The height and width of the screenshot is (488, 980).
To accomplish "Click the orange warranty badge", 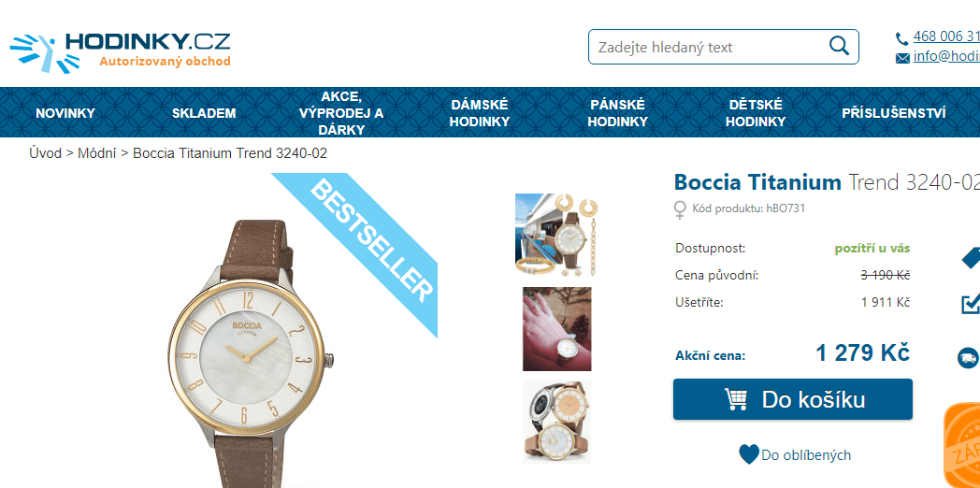I will click(x=962, y=446).
